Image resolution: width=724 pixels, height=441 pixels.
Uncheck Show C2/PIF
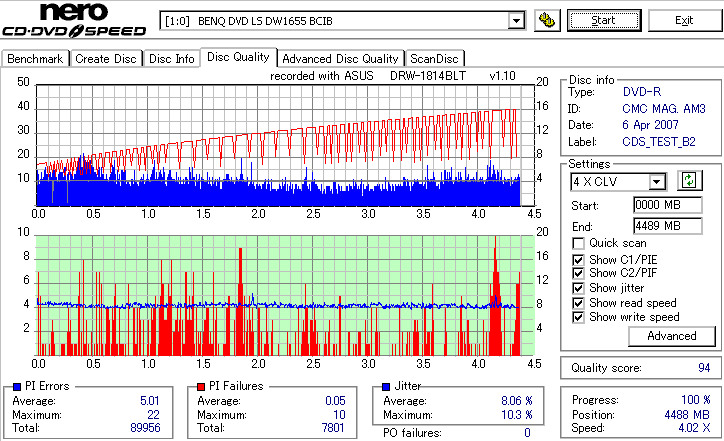pos(578,273)
